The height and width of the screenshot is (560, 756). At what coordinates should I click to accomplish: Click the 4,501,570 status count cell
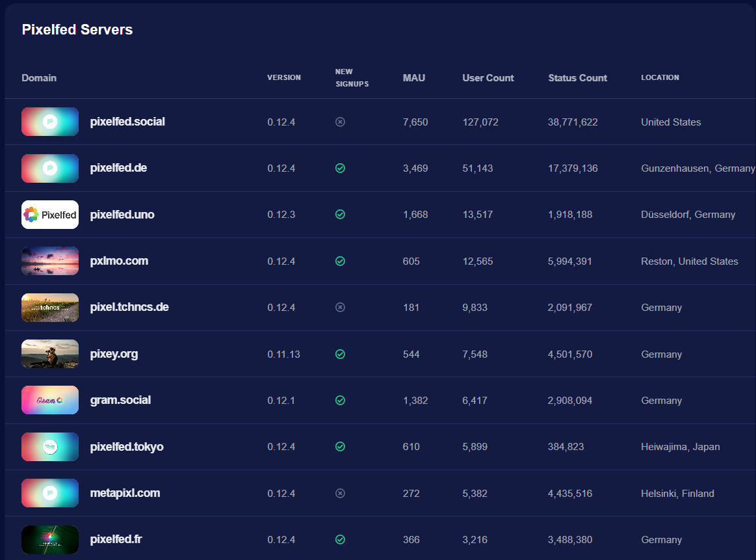(570, 354)
